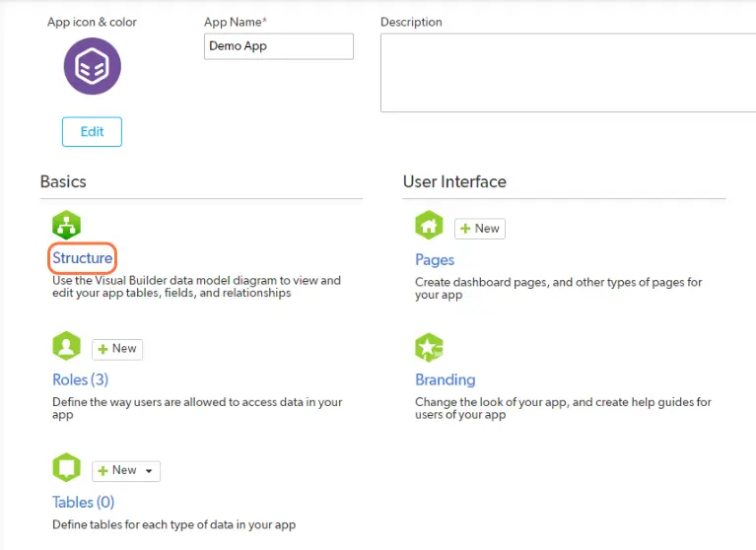Click New button beside Pages icon
This screenshot has width=756, height=550.
pyautogui.click(x=480, y=229)
